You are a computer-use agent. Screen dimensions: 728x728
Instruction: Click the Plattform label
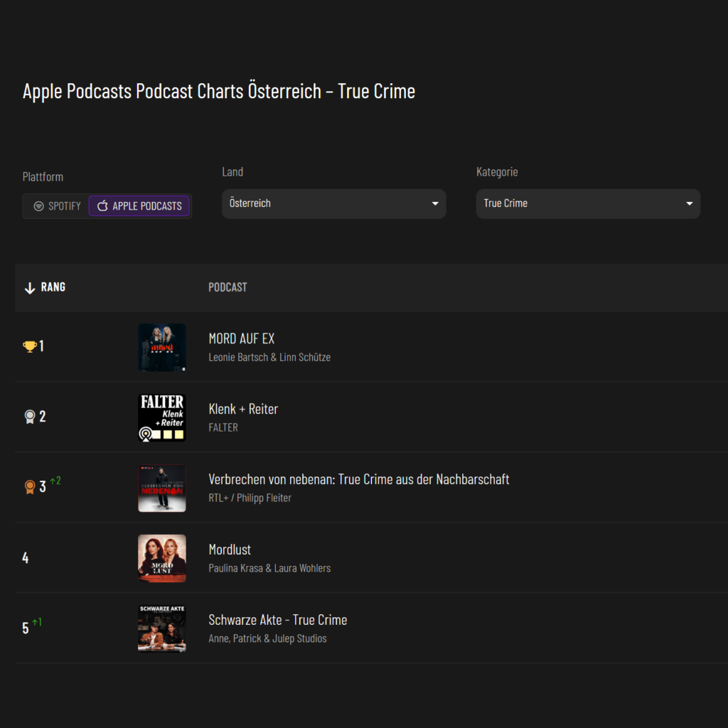[x=43, y=177]
